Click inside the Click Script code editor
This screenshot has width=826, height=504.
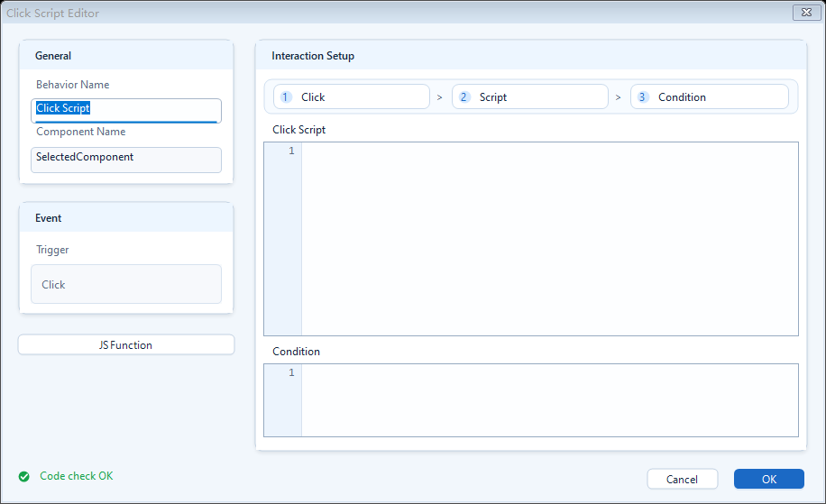(549, 239)
